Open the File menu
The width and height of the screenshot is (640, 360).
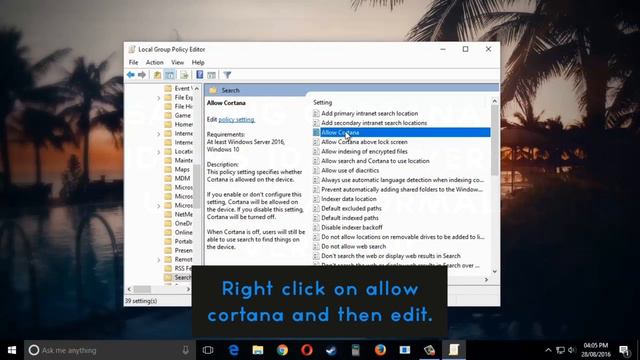click(x=133, y=62)
